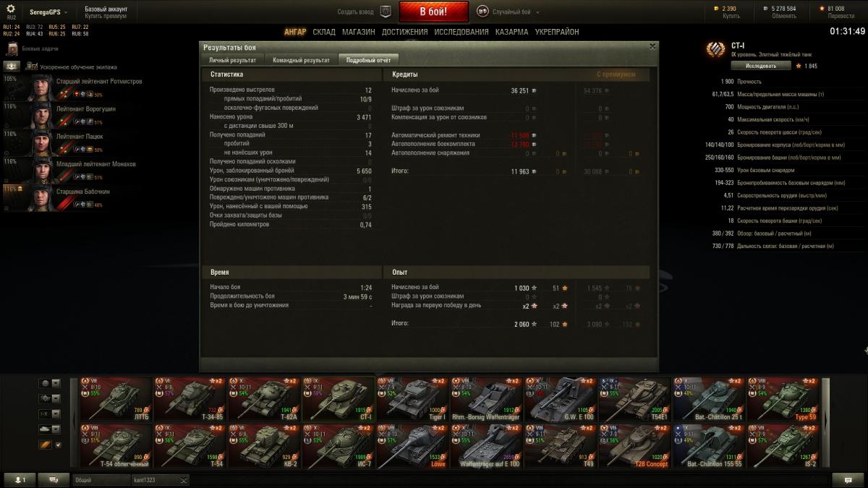The image size is (868, 488).
Task: Open the УКРЕПРАЙОН menu
Action: pos(557,32)
